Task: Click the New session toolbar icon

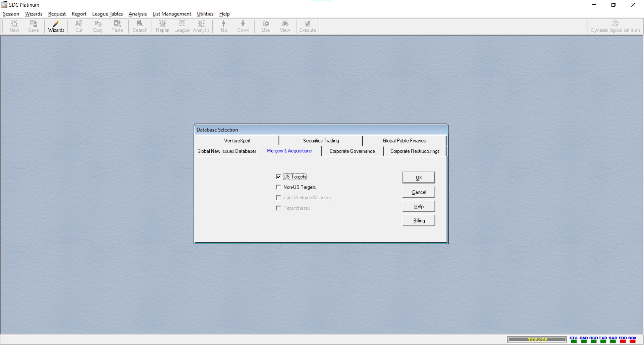Action: coord(14,26)
